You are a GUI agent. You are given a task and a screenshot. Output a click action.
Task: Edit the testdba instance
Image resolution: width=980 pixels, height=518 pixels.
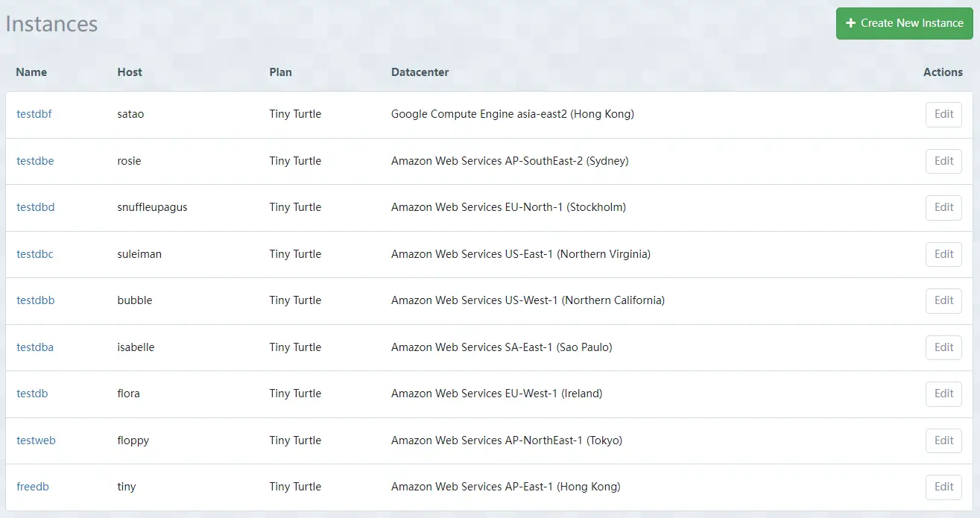pos(943,347)
